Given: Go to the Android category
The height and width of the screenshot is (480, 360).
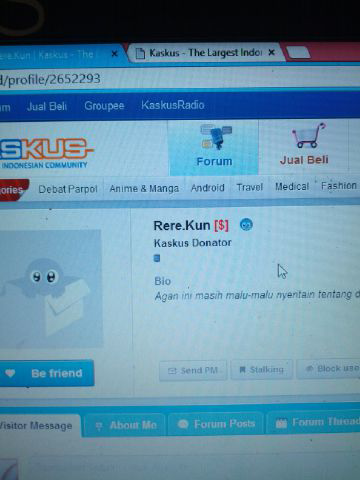Looking at the screenshot, I should coord(207,188).
